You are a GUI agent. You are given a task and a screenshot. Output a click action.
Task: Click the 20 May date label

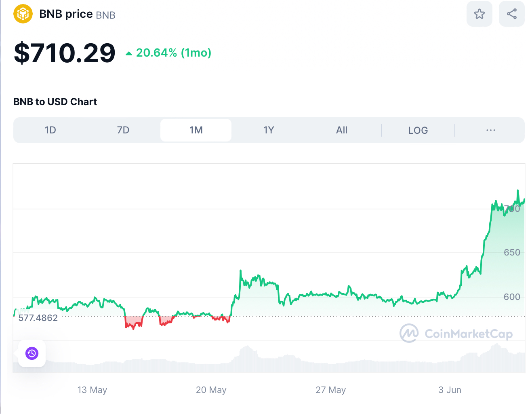(x=211, y=390)
